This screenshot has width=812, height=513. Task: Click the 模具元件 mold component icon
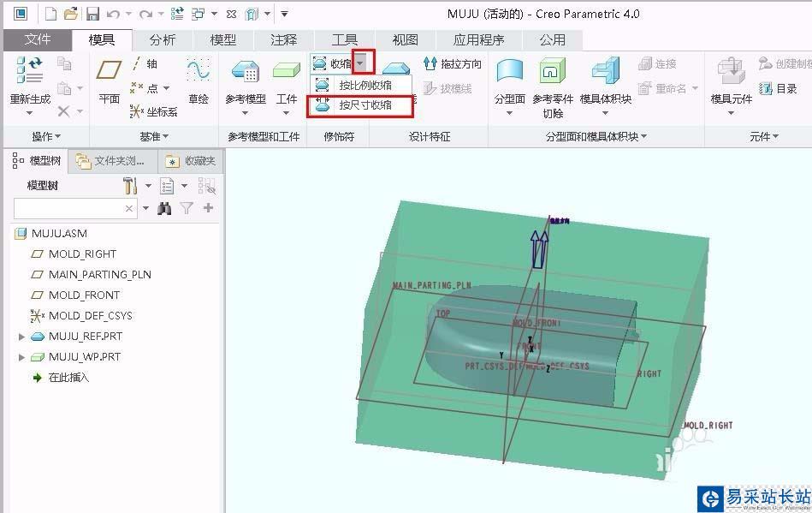732,70
